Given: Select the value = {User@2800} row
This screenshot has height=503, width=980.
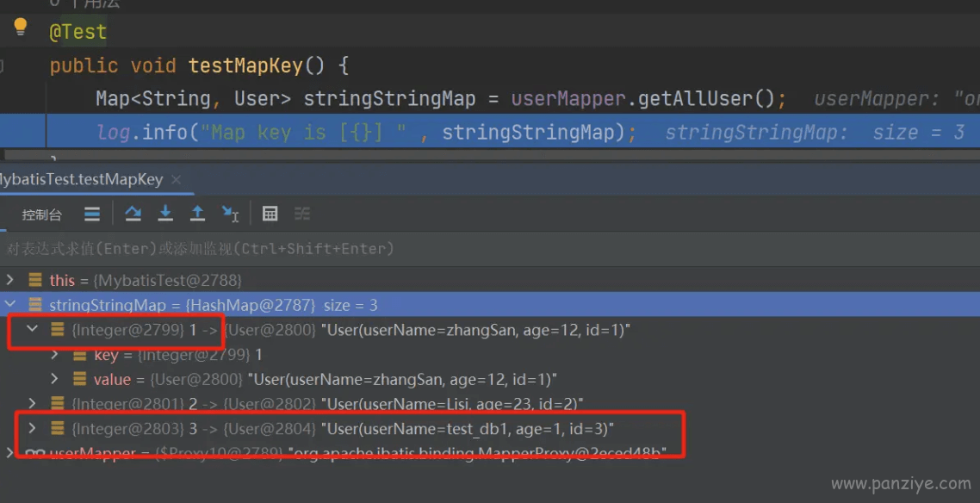Looking at the screenshot, I should tap(490, 379).
